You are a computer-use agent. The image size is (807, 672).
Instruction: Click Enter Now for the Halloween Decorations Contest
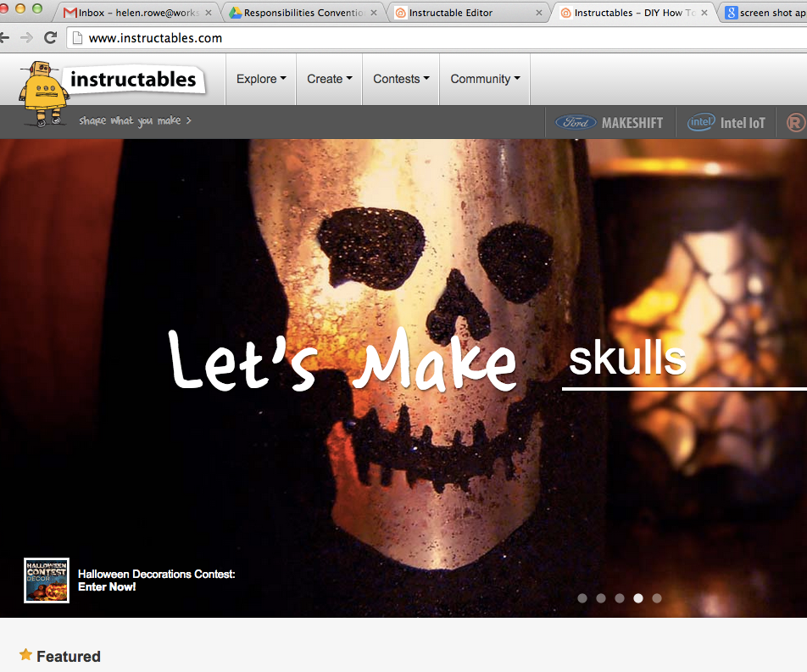[107, 586]
